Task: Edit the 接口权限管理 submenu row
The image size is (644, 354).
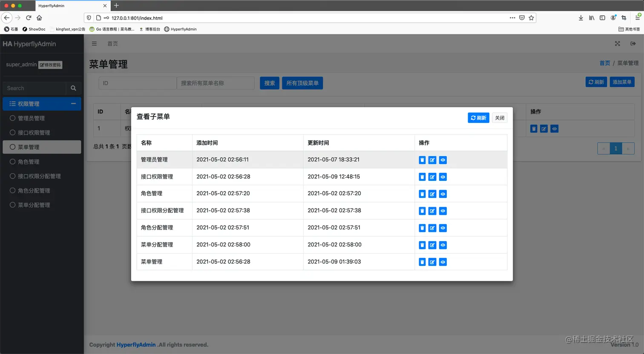Action: pos(432,177)
